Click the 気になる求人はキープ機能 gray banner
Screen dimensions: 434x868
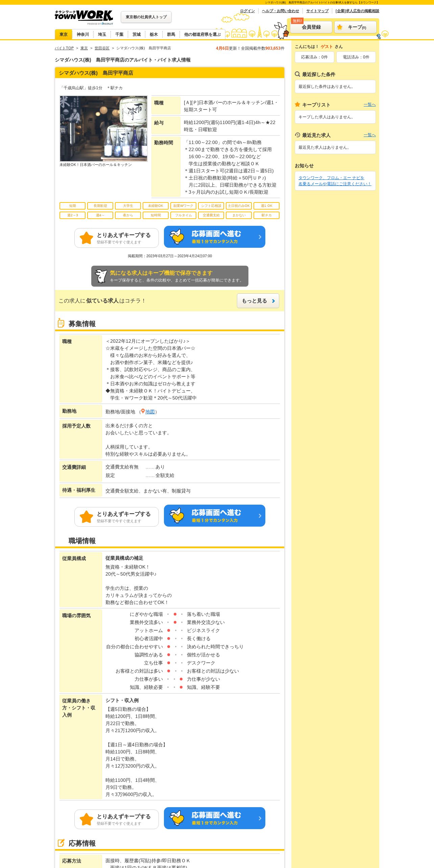point(170,276)
